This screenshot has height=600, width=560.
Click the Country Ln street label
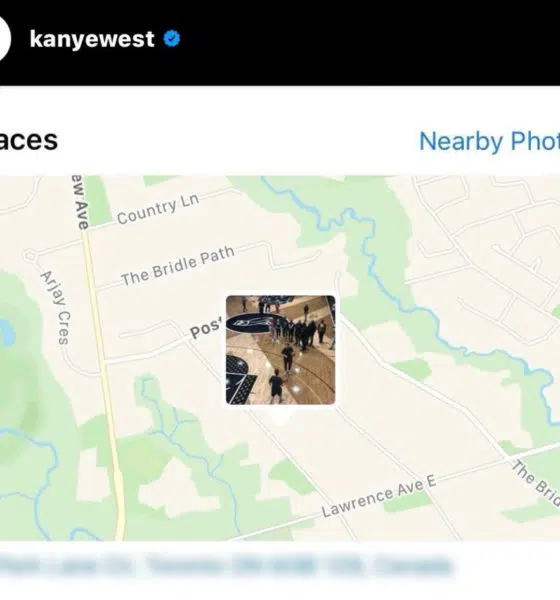pos(158,209)
